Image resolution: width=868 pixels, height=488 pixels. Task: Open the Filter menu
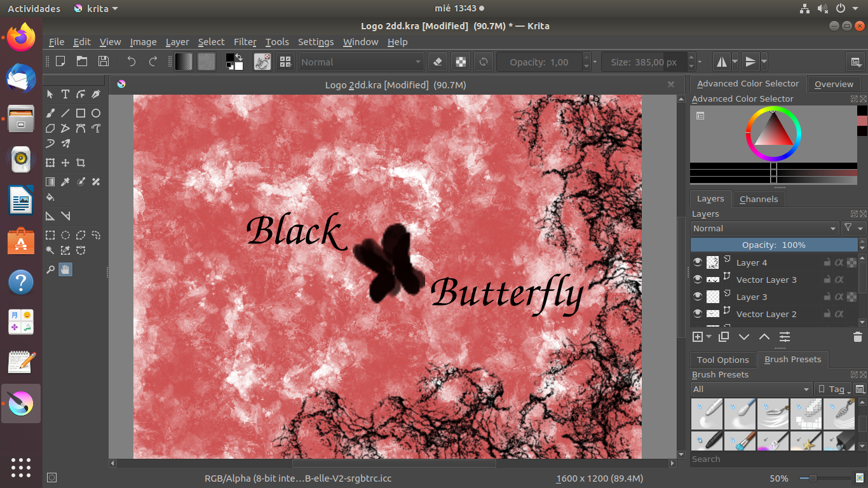pos(245,42)
